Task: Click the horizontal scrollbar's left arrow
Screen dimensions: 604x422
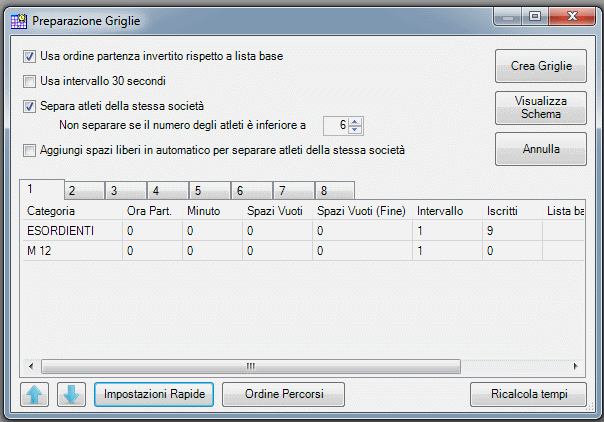Action: (31, 366)
